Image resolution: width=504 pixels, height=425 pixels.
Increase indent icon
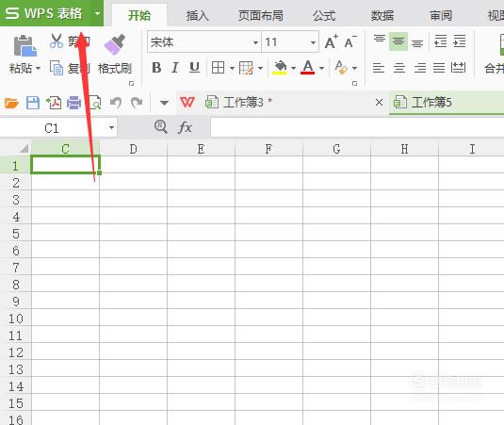[x=460, y=41]
